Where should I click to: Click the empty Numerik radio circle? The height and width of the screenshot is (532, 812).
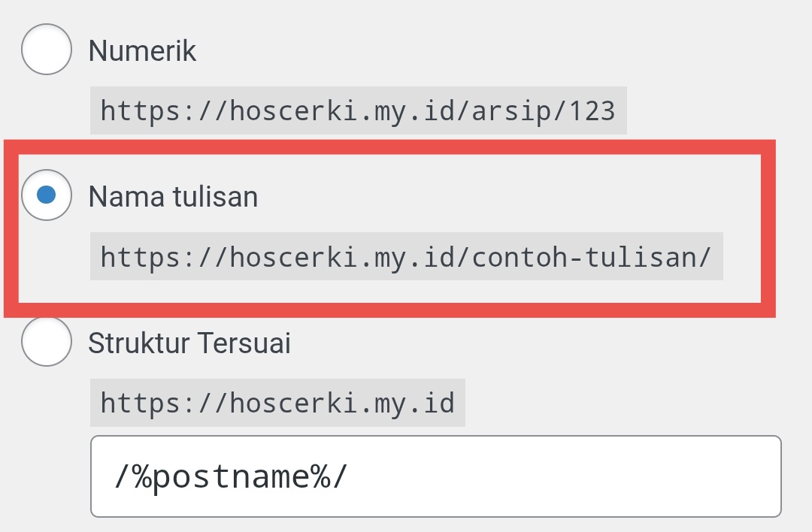(46, 50)
